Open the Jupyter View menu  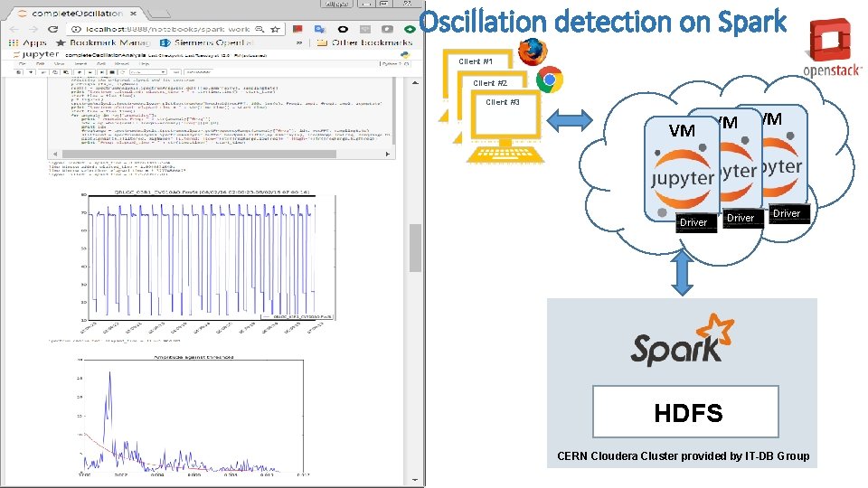pos(60,63)
